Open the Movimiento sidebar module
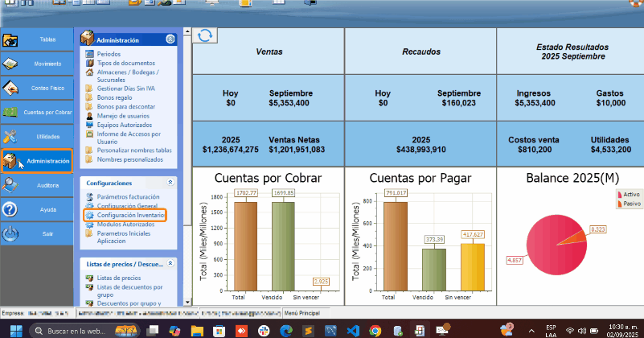 37,64
